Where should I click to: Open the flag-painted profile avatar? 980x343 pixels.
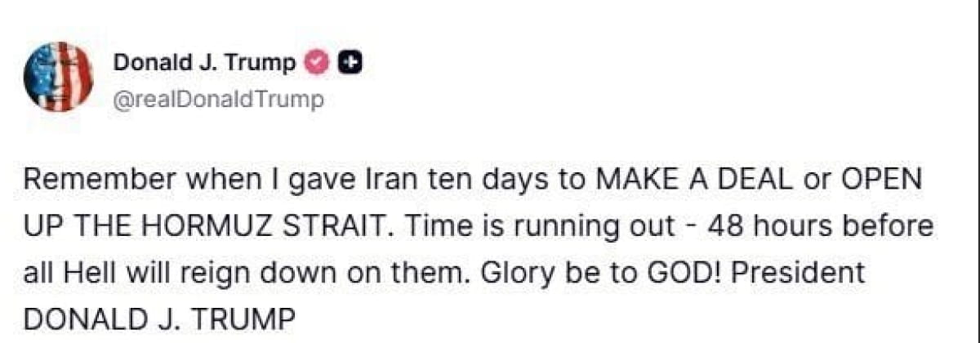click(x=58, y=76)
